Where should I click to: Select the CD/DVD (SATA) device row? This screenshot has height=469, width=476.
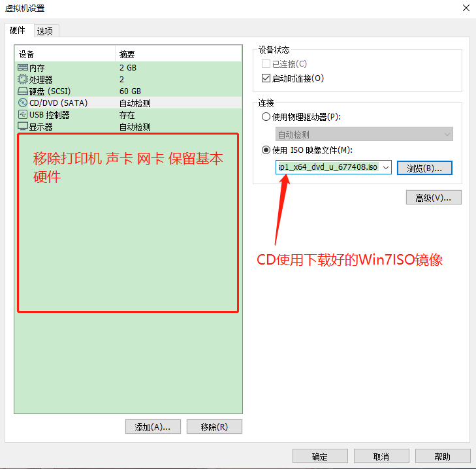[x=129, y=103]
